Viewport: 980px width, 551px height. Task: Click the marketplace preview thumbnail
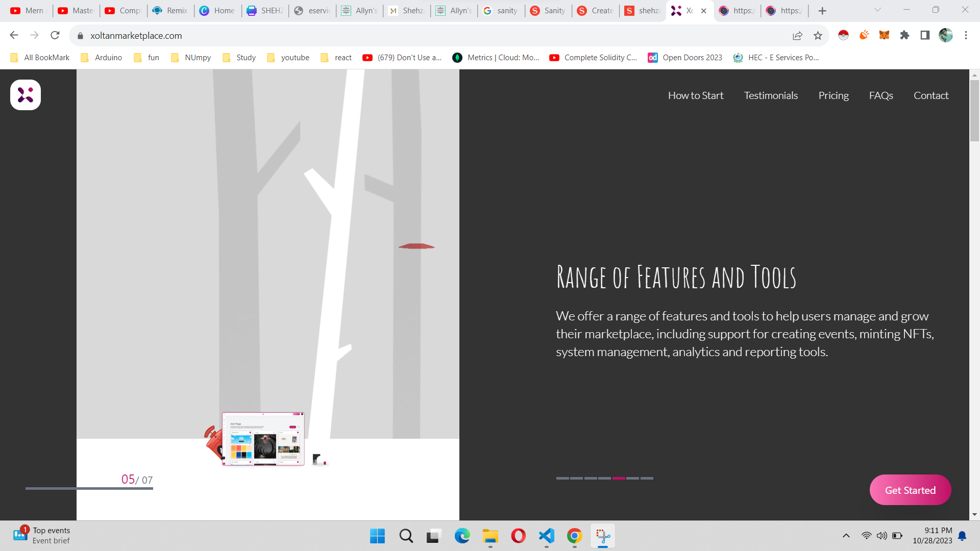(x=263, y=439)
